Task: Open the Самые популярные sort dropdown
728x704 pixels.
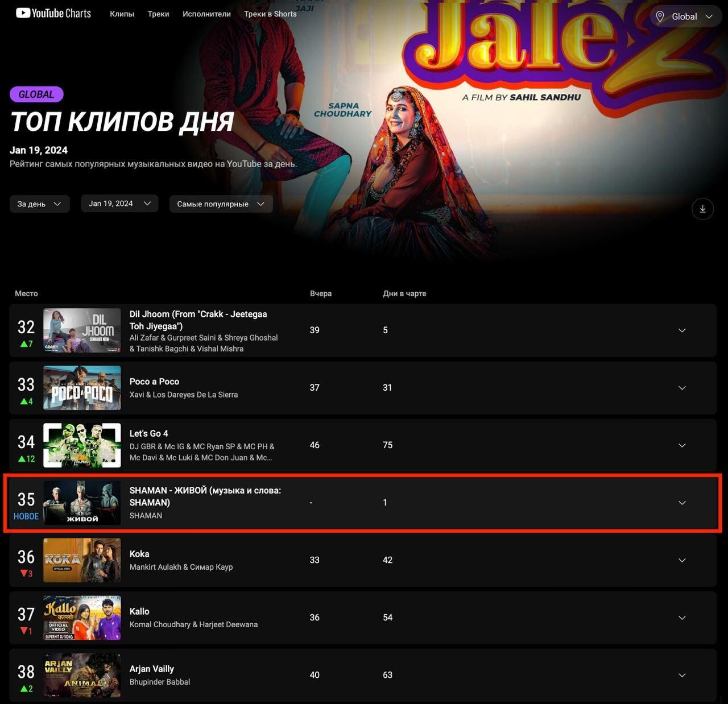Action: (x=221, y=204)
